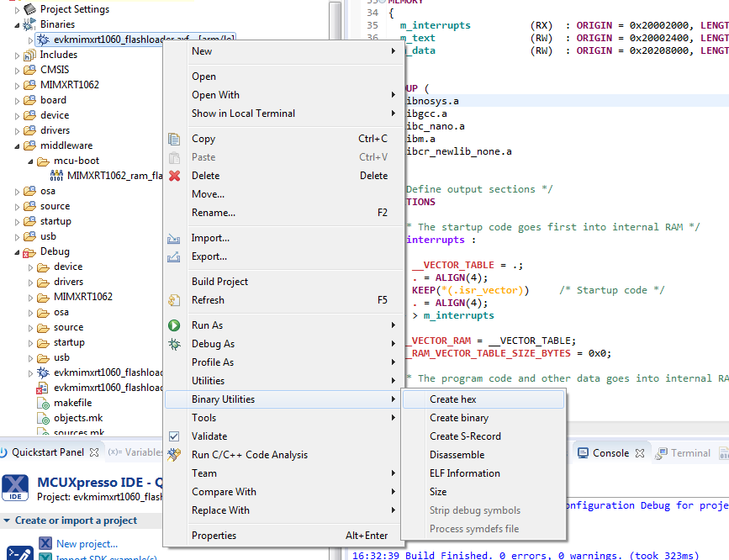Click Build Project
Image resolution: width=729 pixels, height=560 pixels.
point(283,282)
